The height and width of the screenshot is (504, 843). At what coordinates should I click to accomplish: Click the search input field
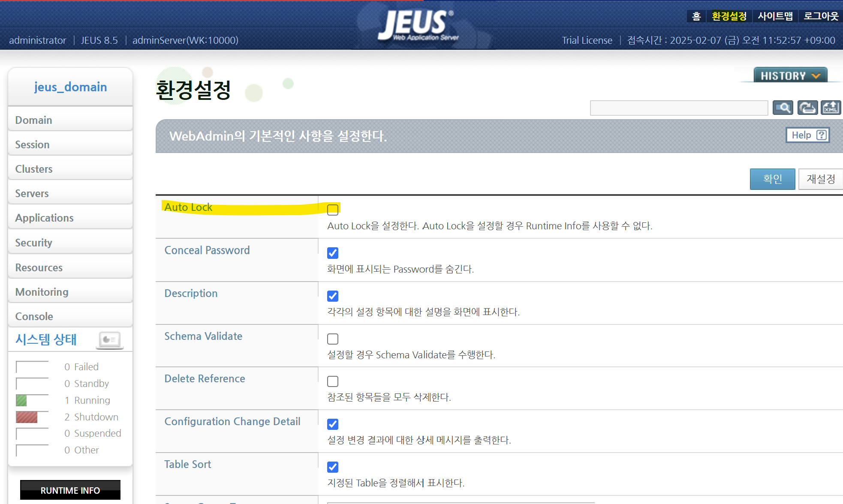coord(679,108)
